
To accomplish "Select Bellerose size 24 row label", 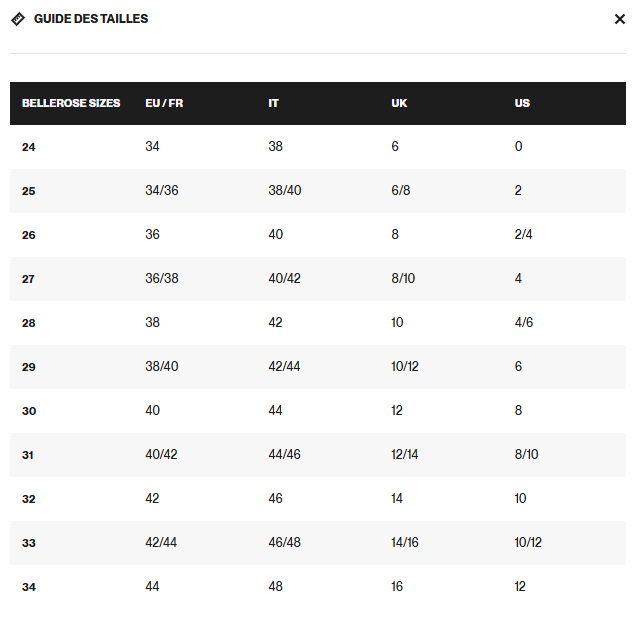I will tap(29, 147).
